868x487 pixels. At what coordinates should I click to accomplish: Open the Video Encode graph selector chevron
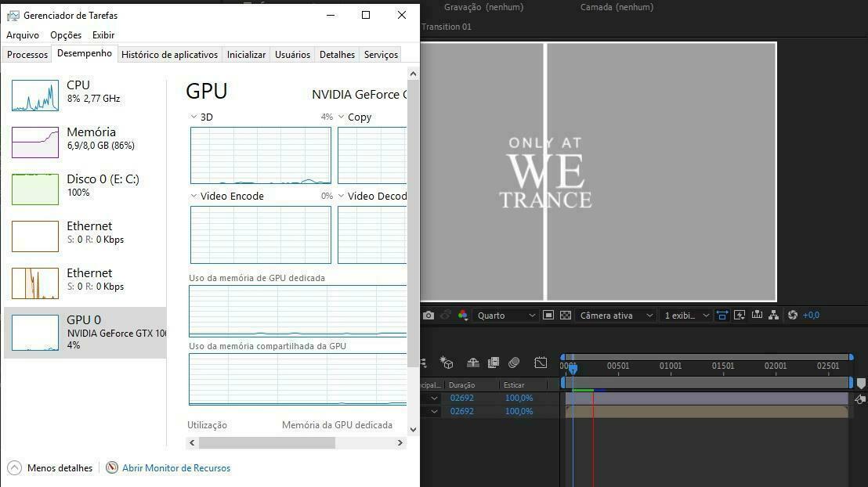tap(193, 196)
